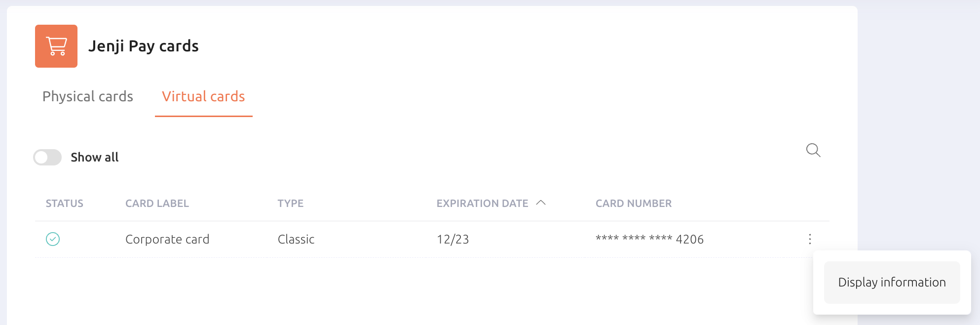The height and width of the screenshot is (325, 980).
Task: Switch to the Physical cards tab
Action: coord(87,96)
